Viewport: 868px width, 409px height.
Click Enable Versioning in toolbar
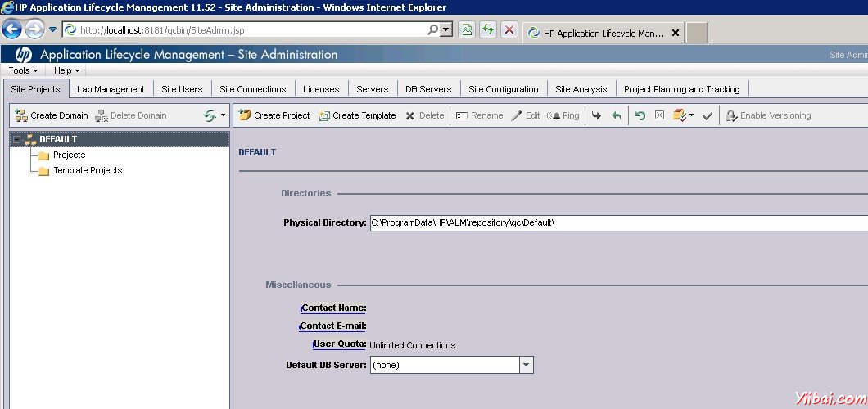point(768,115)
